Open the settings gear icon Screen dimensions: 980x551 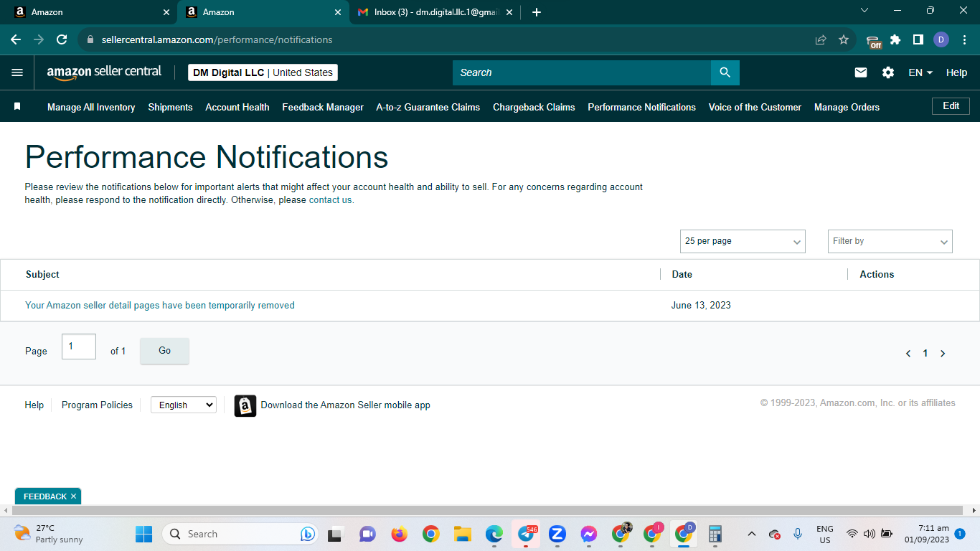(x=888, y=72)
